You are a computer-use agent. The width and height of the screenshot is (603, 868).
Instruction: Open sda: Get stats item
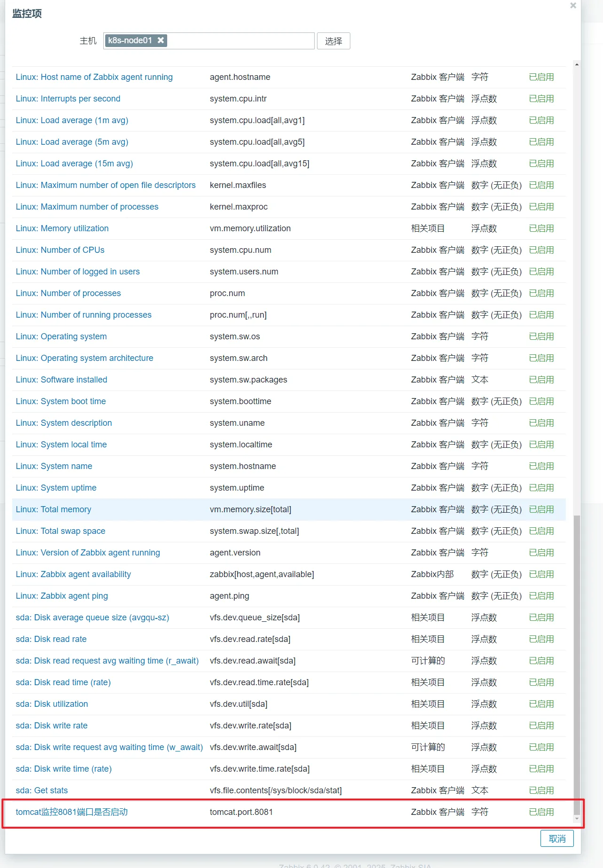click(42, 790)
